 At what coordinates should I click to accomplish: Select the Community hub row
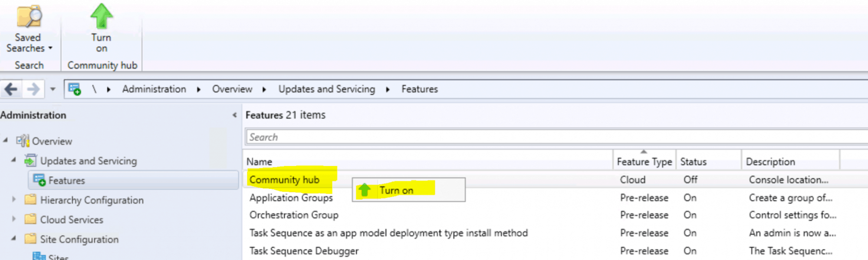pos(556,179)
